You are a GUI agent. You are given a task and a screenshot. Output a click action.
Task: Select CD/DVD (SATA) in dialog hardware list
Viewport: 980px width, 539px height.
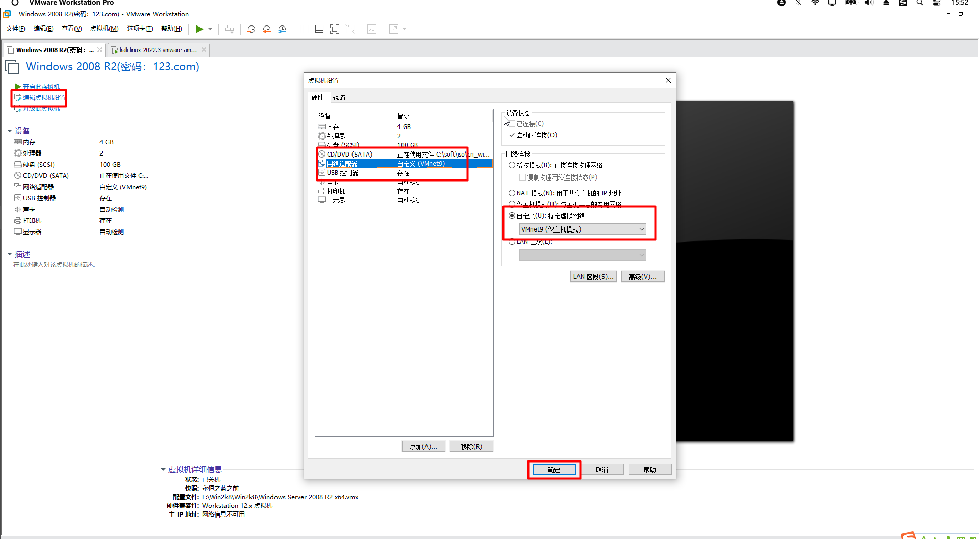click(x=404, y=155)
